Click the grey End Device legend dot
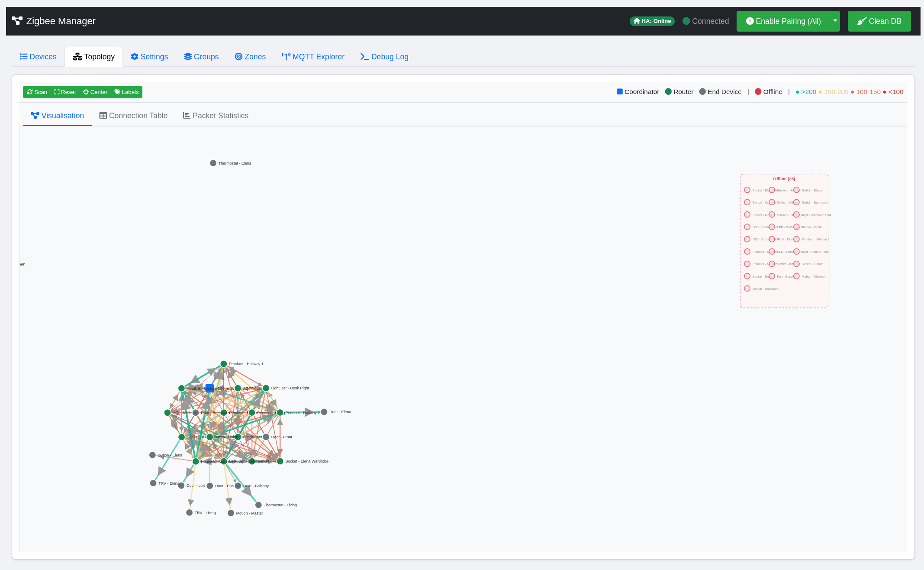This screenshot has width=924, height=570. coord(702,91)
